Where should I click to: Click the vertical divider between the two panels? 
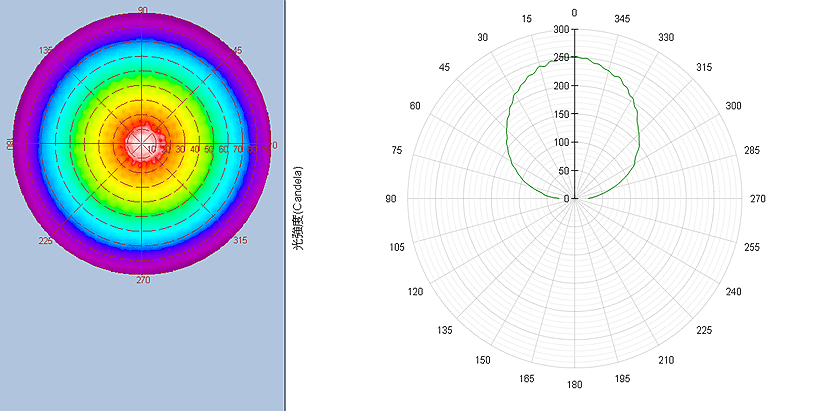(285, 205)
